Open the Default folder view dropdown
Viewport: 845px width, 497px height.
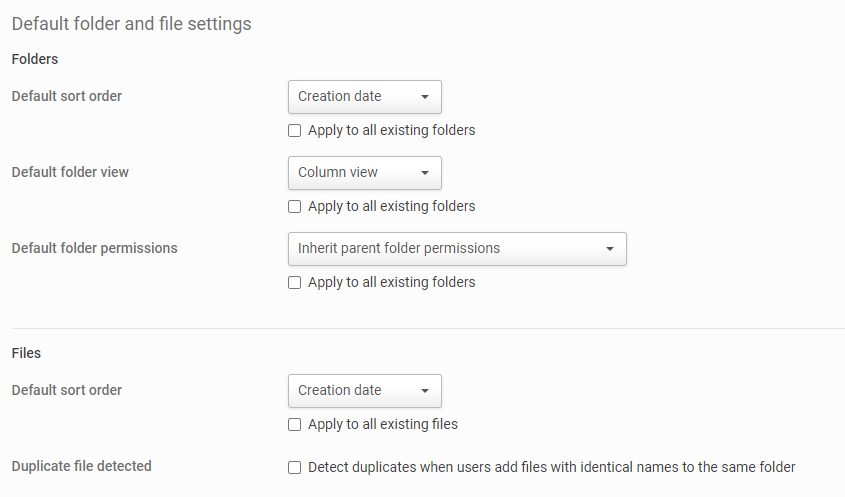coord(364,173)
